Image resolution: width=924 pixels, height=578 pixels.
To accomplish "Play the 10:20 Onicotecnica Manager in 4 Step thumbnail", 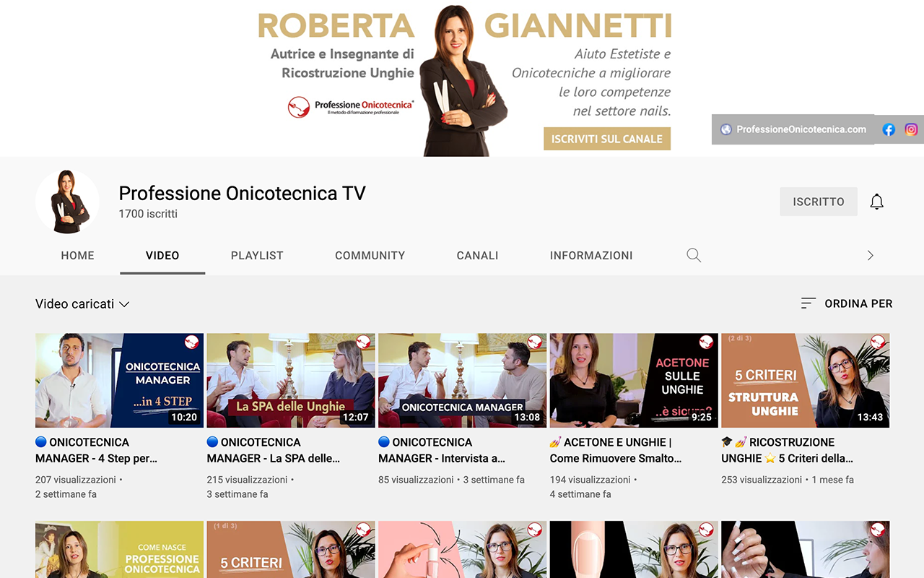I will pyautogui.click(x=120, y=381).
